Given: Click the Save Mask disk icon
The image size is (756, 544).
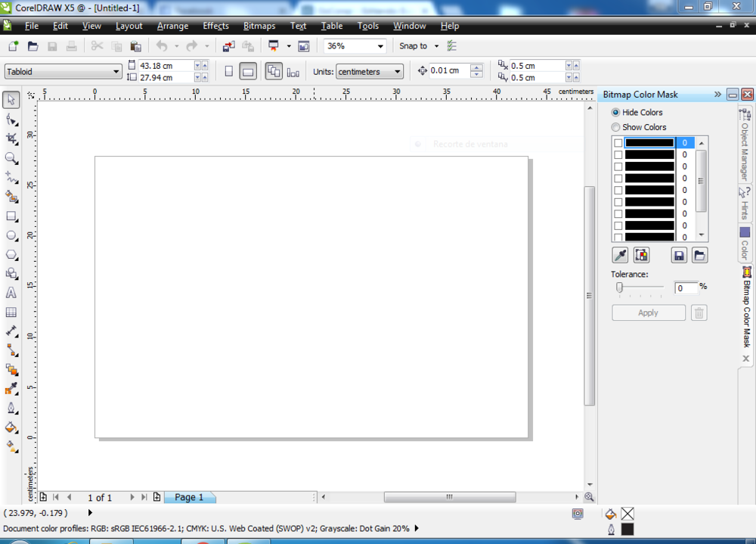Looking at the screenshot, I should (679, 255).
